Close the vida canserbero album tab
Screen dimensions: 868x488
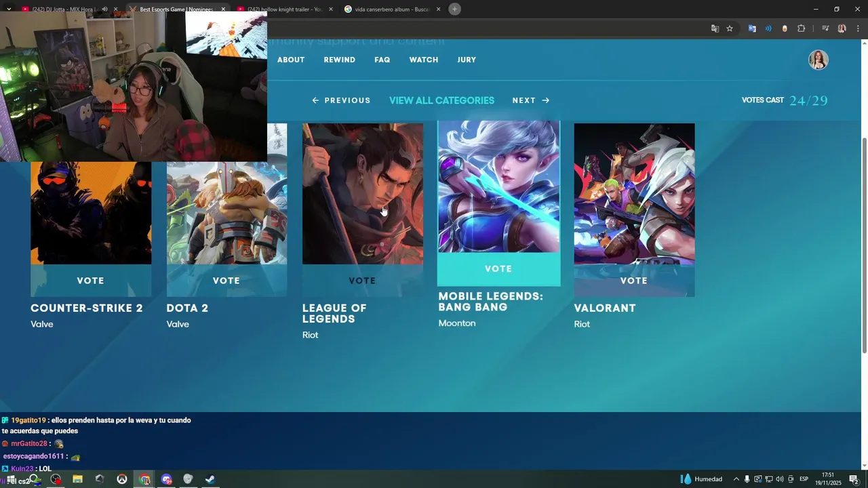(x=438, y=9)
